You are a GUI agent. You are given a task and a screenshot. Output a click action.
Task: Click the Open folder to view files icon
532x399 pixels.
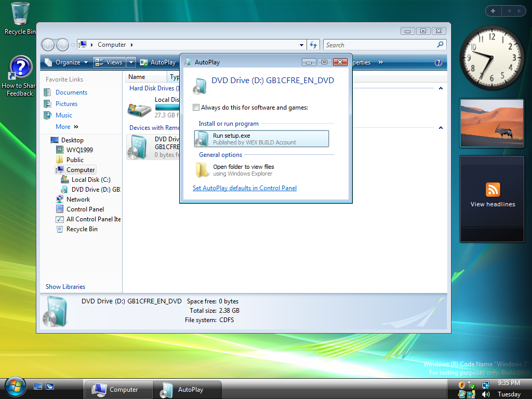202,170
